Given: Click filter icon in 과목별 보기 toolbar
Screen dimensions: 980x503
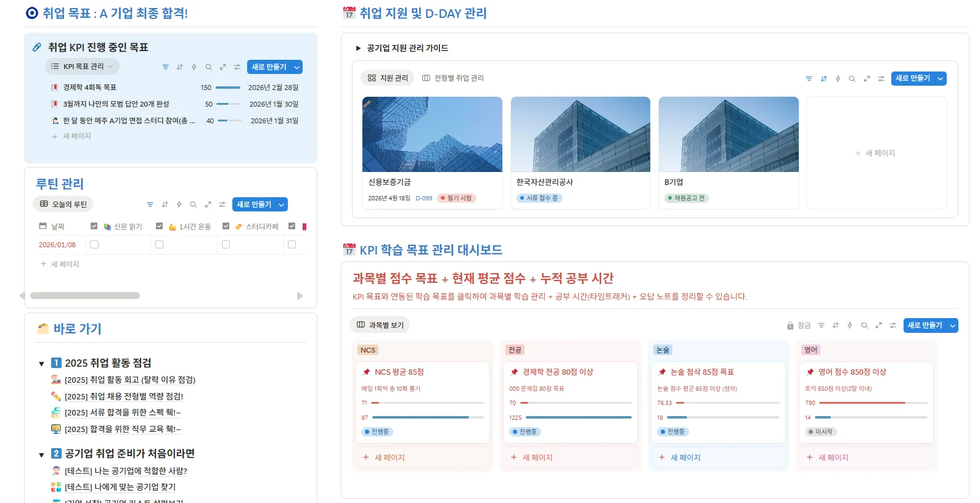Looking at the screenshot, I should [x=821, y=325].
